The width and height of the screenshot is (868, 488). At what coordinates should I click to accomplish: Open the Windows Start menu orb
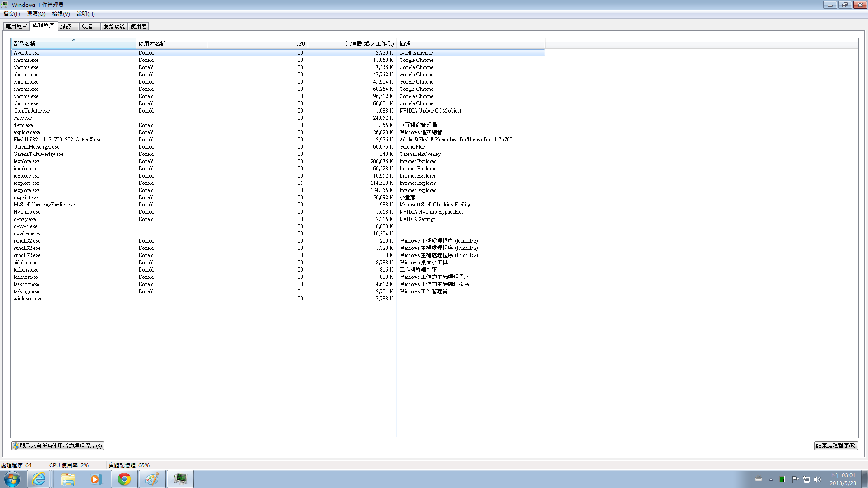[x=12, y=479]
